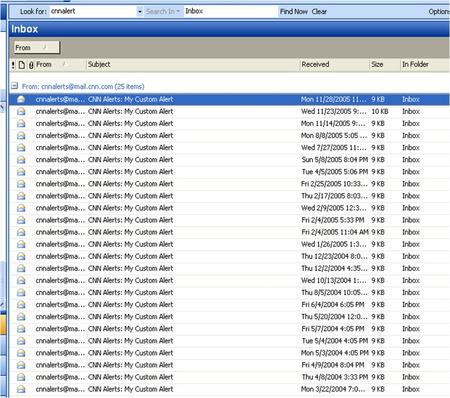Click the Look for search field containing cnnalert
450x398 pixels.
point(93,11)
